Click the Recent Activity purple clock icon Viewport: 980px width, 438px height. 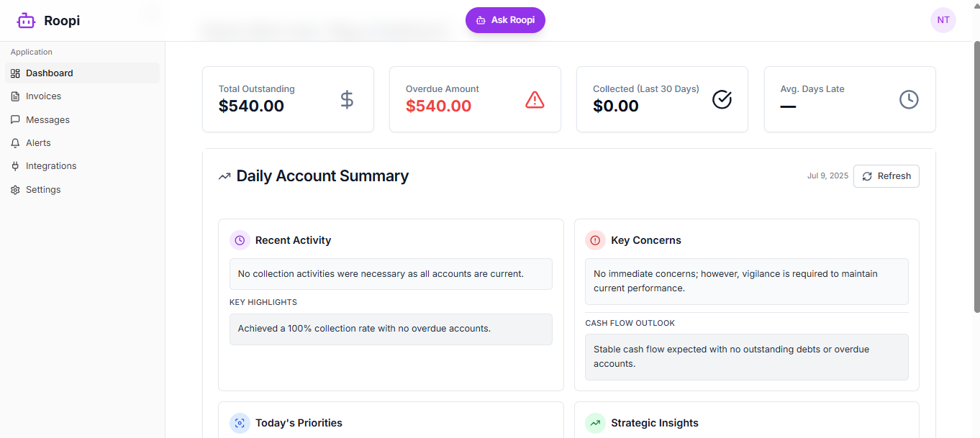point(240,240)
